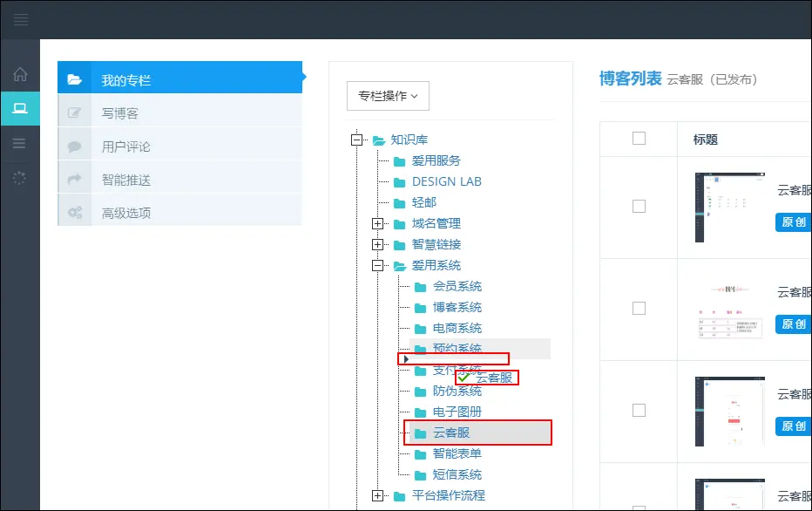Click the loading spinner icon in sidebar

click(x=20, y=178)
